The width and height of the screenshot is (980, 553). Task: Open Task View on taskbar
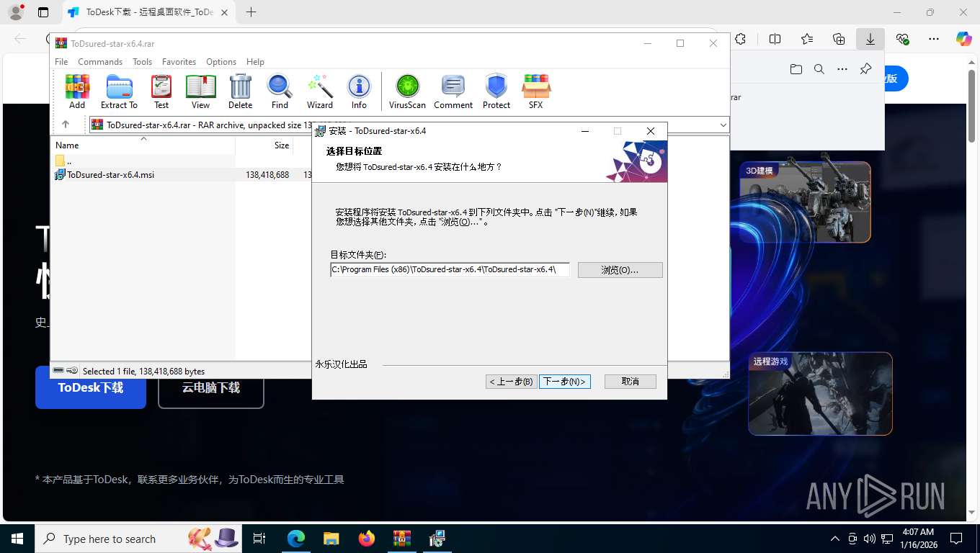[x=259, y=539]
